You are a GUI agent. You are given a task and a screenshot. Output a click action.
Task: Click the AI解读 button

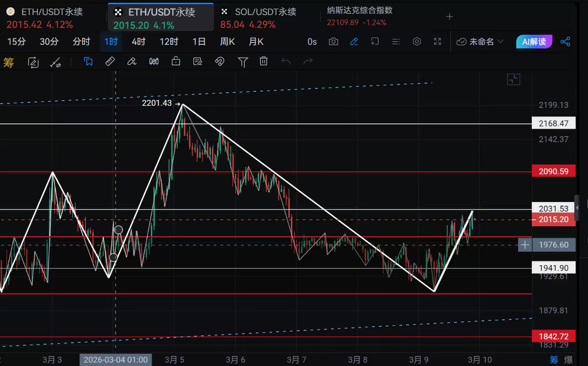pyautogui.click(x=534, y=42)
